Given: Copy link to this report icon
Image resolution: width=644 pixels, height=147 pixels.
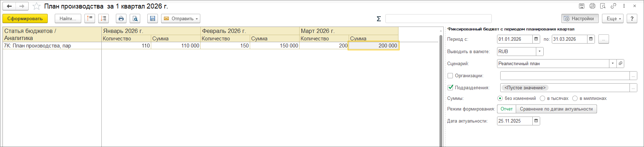Looking at the screenshot, I should click(613, 6).
